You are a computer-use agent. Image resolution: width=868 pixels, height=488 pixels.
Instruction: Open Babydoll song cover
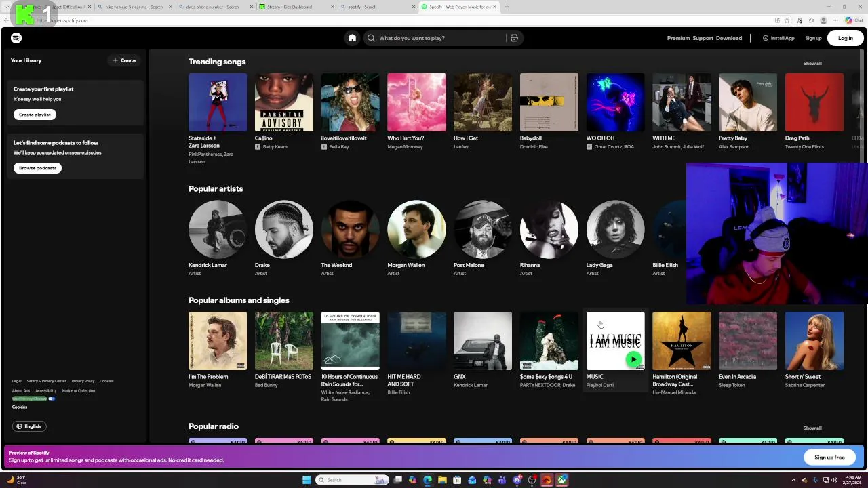pyautogui.click(x=549, y=102)
